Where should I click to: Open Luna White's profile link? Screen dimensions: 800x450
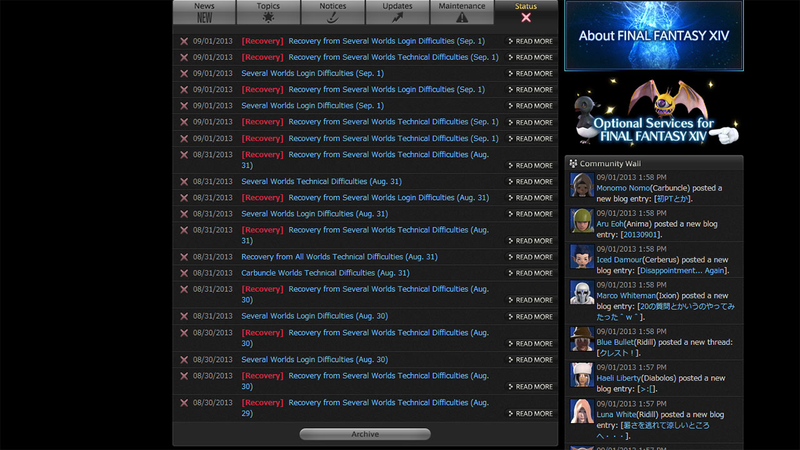coord(616,415)
